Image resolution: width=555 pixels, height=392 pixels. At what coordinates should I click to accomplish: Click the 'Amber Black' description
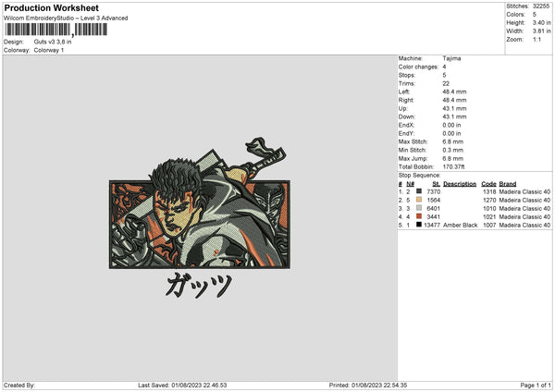[460, 225]
